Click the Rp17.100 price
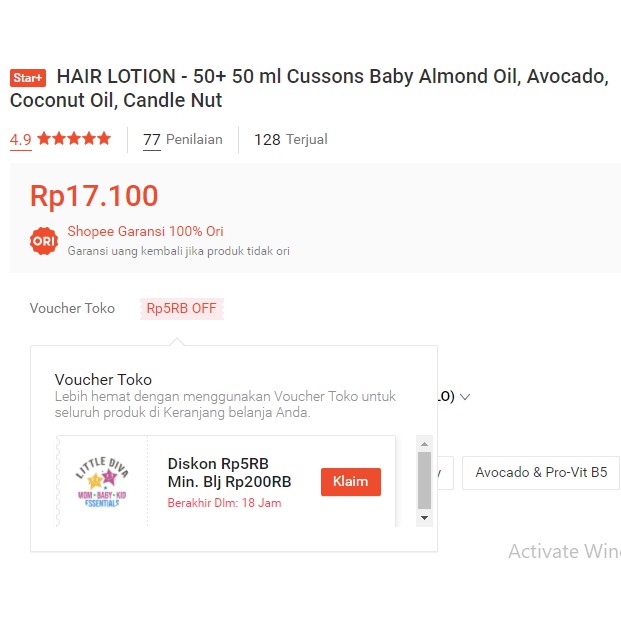This screenshot has height=621, width=621. pyautogui.click(x=94, y=196)
